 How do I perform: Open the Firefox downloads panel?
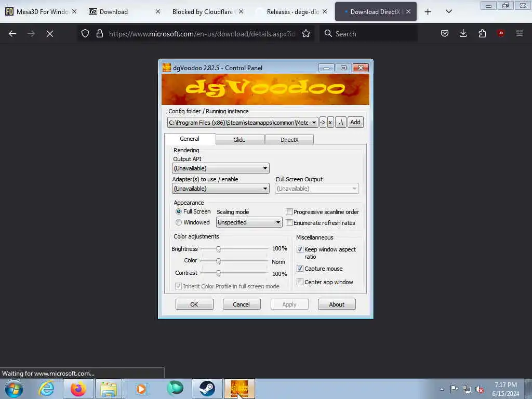click(463, 33)
